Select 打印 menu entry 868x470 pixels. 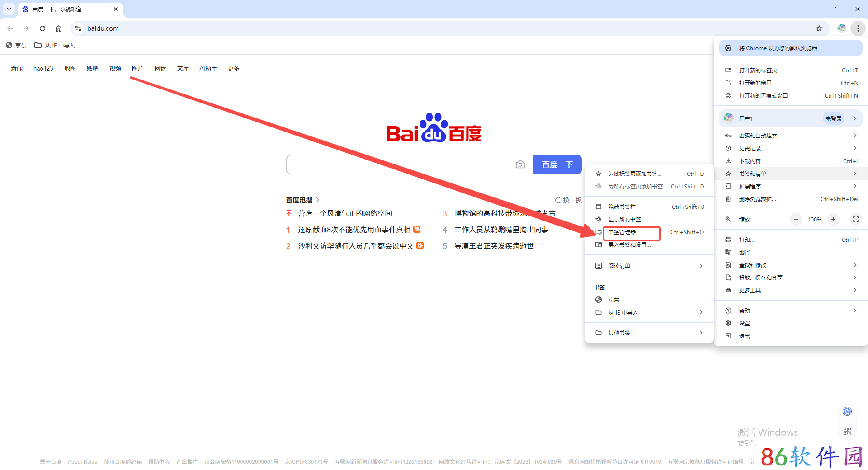(x=791, y=240)
